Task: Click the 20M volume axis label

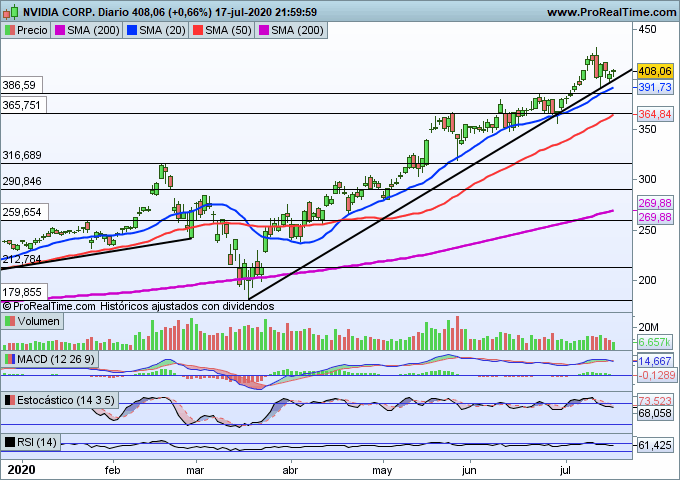Action: tap(648, 327)
